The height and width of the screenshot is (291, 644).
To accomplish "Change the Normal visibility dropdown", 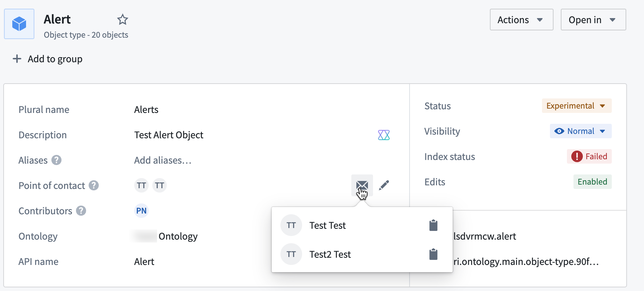I will point(581,131).
